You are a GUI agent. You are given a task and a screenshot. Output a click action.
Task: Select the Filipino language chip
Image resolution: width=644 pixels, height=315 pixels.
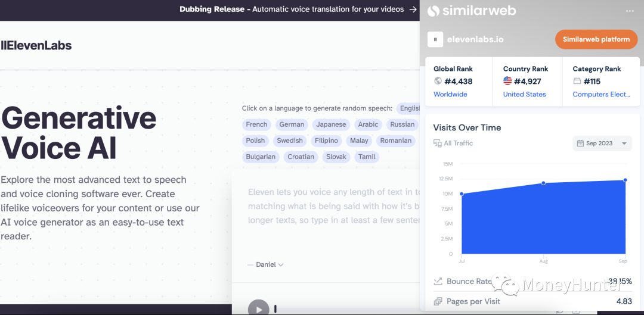pyautogui.click(x=326, y=141)
